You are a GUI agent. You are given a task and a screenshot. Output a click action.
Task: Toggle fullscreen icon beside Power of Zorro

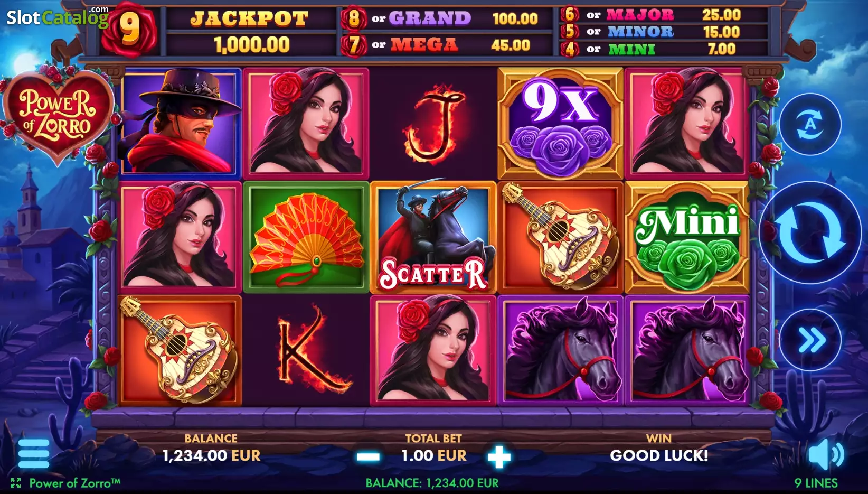click(15, 483)
